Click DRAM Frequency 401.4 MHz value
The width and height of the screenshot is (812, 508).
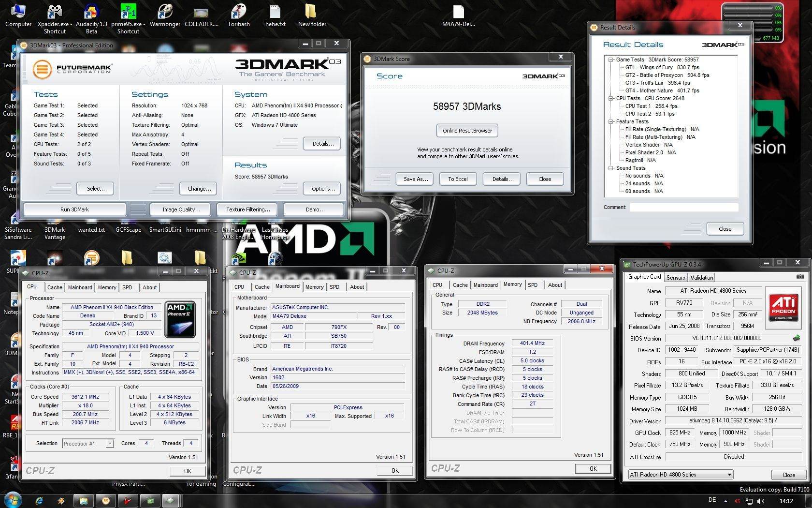coord(532,343)
